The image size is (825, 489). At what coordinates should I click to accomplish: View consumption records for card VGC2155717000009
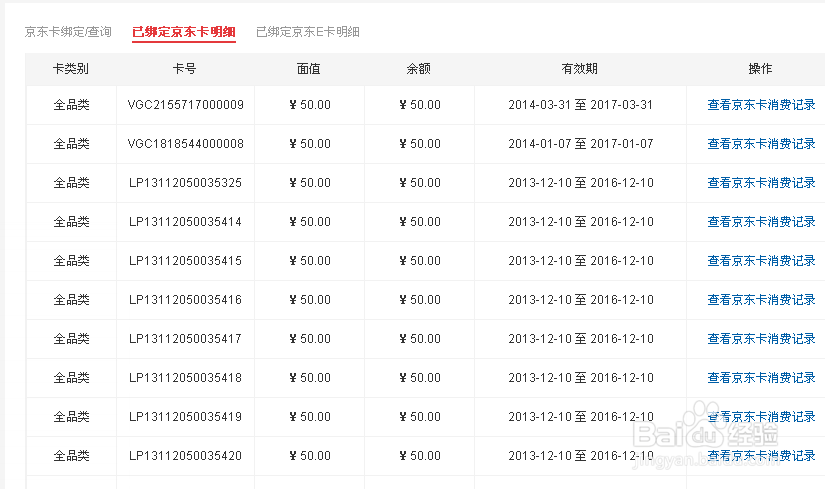[761, 105]
